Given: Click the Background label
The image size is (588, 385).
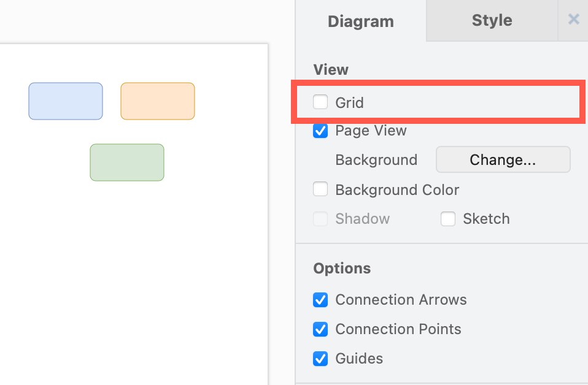Looking at the screenshot, I should (x=376, y=159).
